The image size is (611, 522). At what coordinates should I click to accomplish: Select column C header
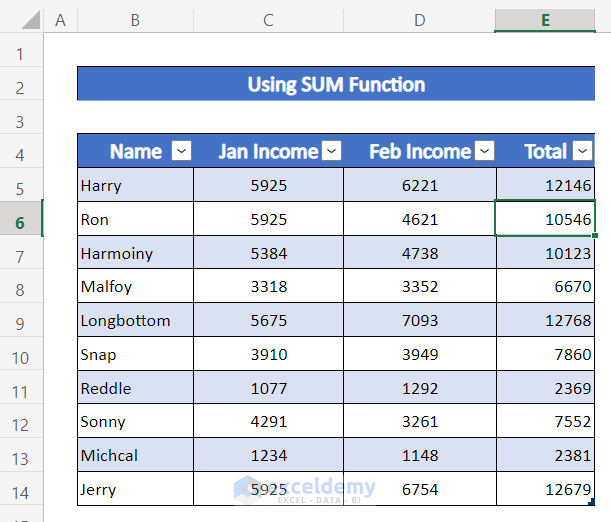point(268,20)
